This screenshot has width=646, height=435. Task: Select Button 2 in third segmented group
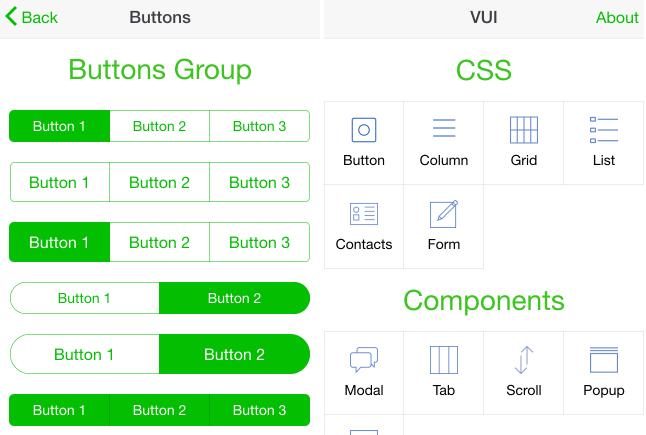click(x=159, y=242)
